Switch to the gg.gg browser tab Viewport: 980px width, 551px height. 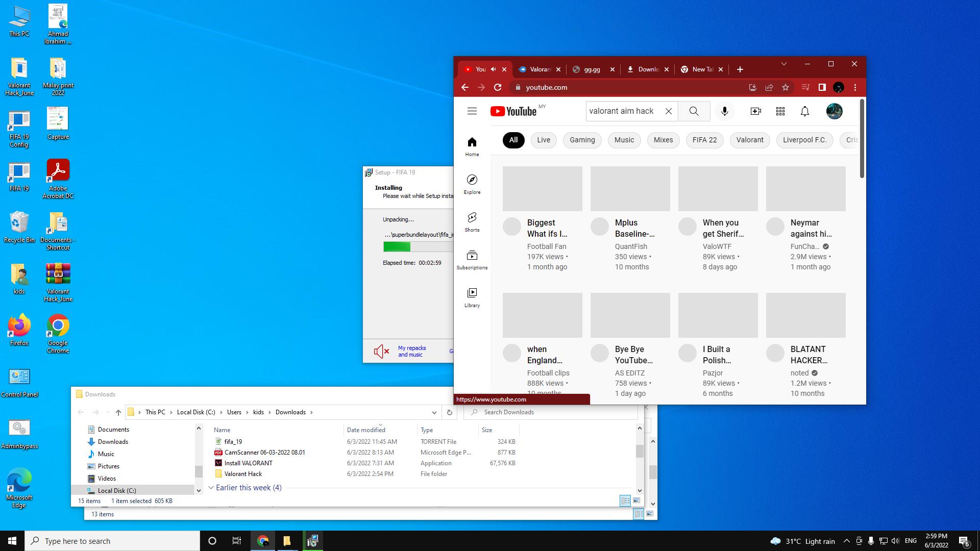(592, 69)
